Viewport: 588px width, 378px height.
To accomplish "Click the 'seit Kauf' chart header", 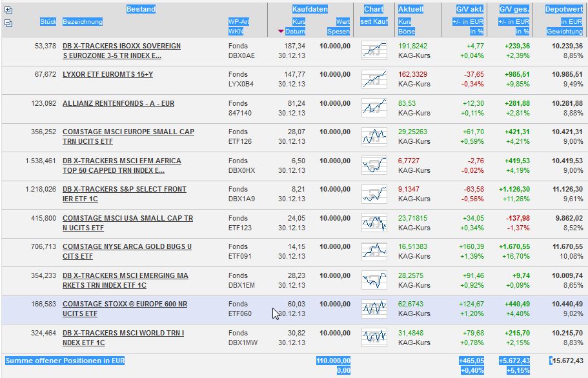I will pyautogui.click(x=374, y=21).
